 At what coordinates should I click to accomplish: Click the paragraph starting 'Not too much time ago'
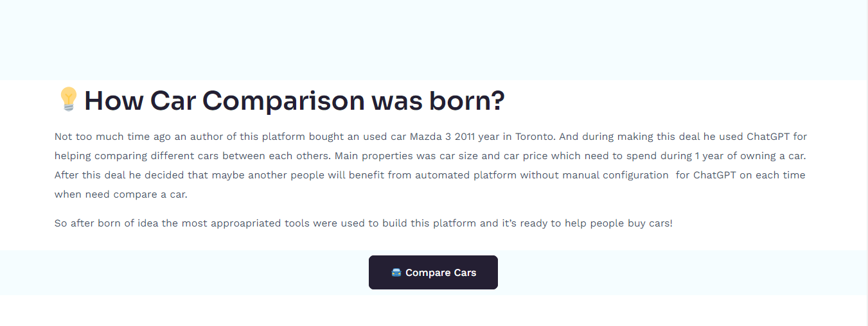(x=431, y=166)
